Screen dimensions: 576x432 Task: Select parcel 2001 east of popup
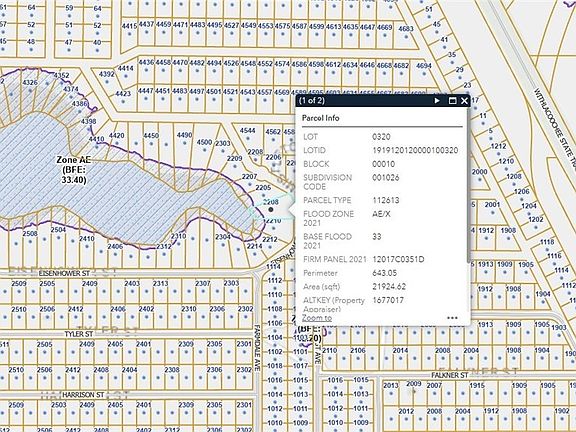[x=492, y=204]
